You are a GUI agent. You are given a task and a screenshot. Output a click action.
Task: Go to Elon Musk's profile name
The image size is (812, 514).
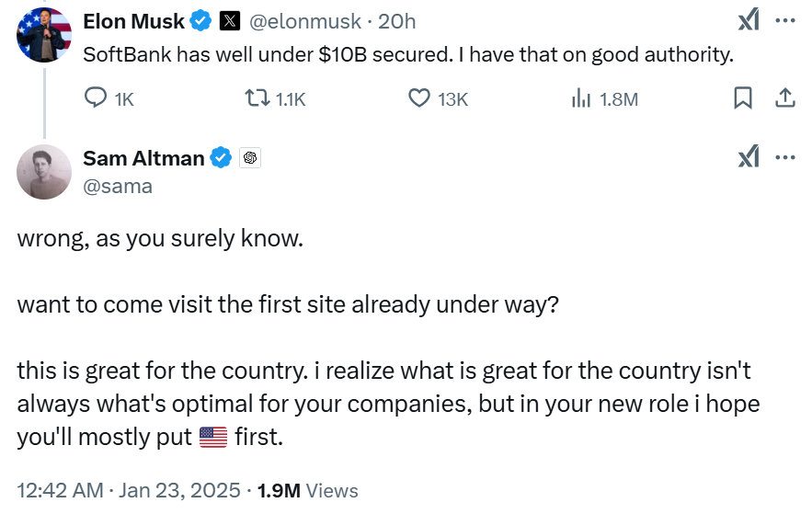pyautogui.click(x=133, y=21)
